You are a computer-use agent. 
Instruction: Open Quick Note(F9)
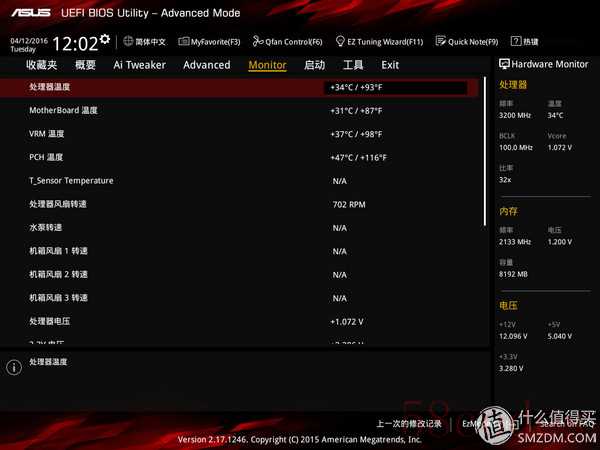coord(473,42)
